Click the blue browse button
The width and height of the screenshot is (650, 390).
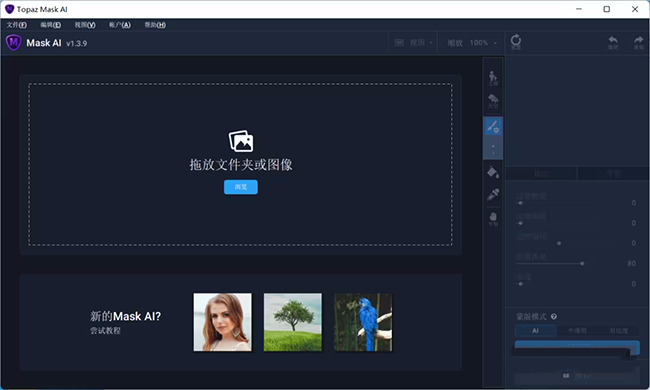tap(241, 187)
